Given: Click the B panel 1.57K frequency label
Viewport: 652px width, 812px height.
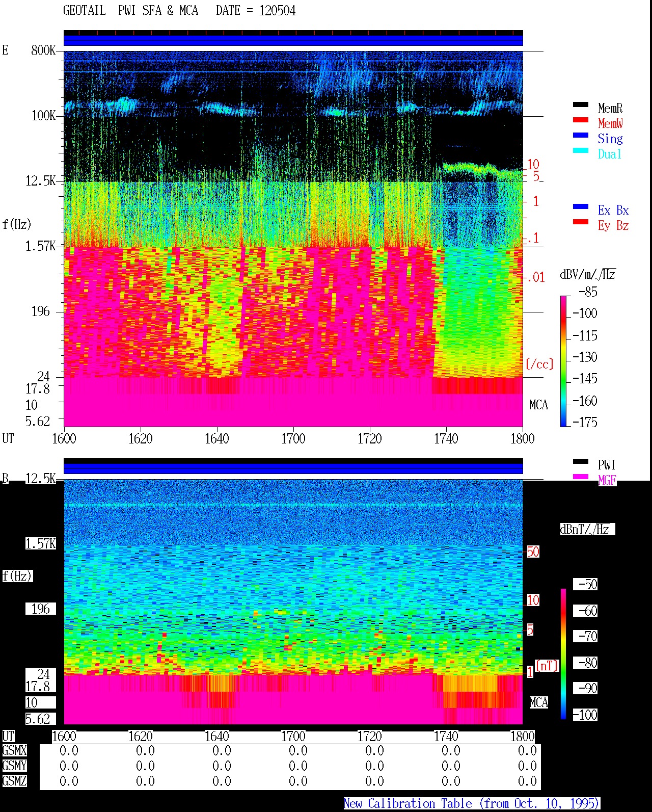Looking at the screenshot, I should (40, 543).
